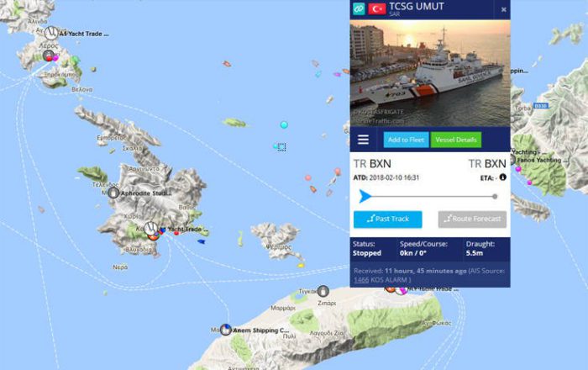Click the grey harbor icon on northern Kos
Viewport: 588px width, 370px height.
323,291
